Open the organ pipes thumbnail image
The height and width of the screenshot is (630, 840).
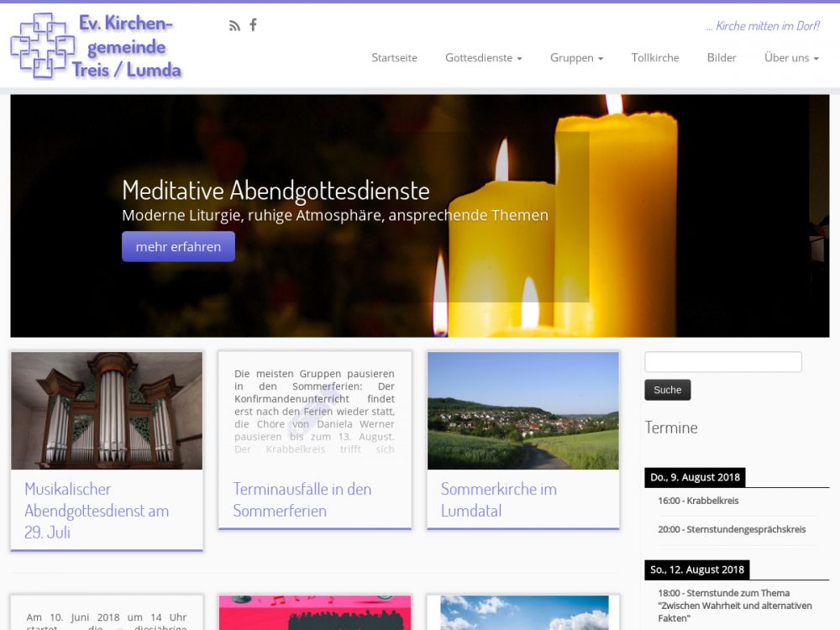[x=107, y=411]
